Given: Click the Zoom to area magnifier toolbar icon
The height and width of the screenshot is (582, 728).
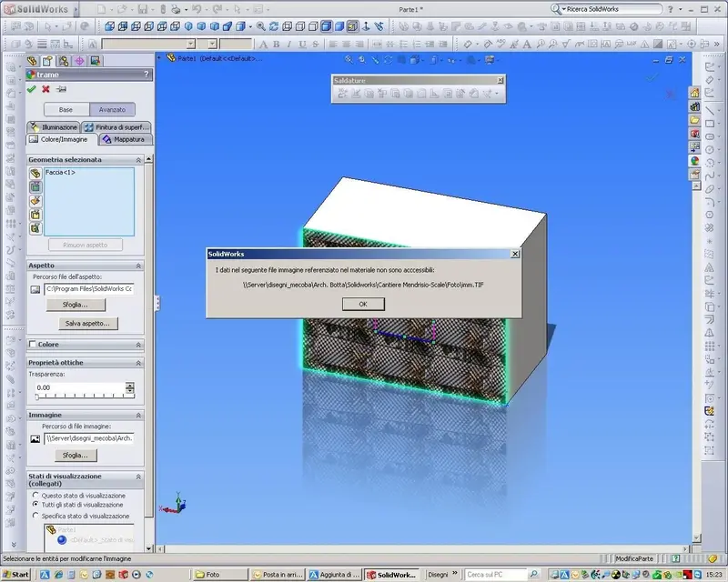Looking at the screenshot, I should [261, 26].
